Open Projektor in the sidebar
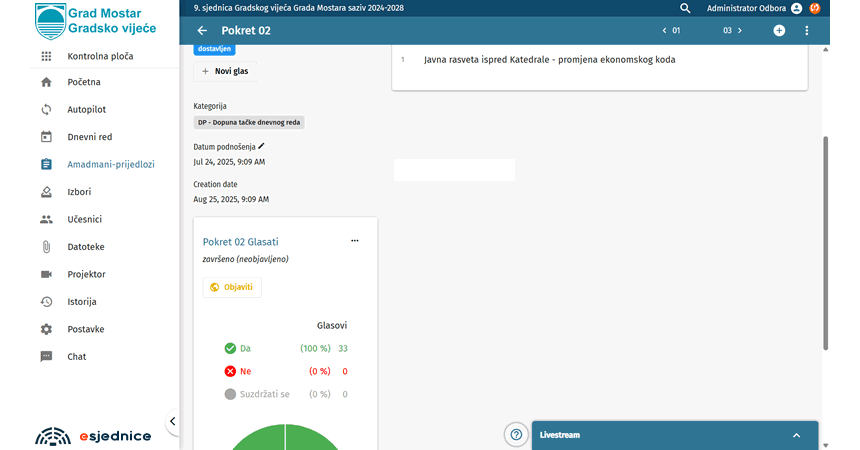The image size is (860, 450). (86, 274)
